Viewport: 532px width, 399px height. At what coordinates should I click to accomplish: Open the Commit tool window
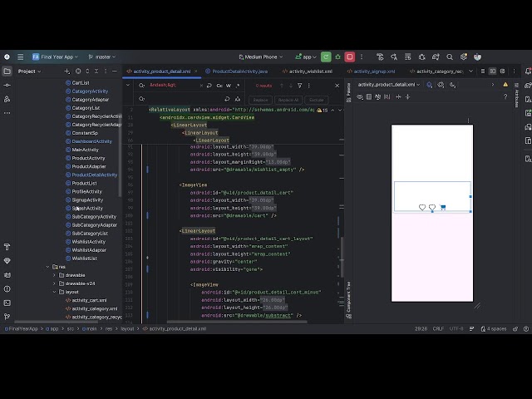click(x=7, y=85)
